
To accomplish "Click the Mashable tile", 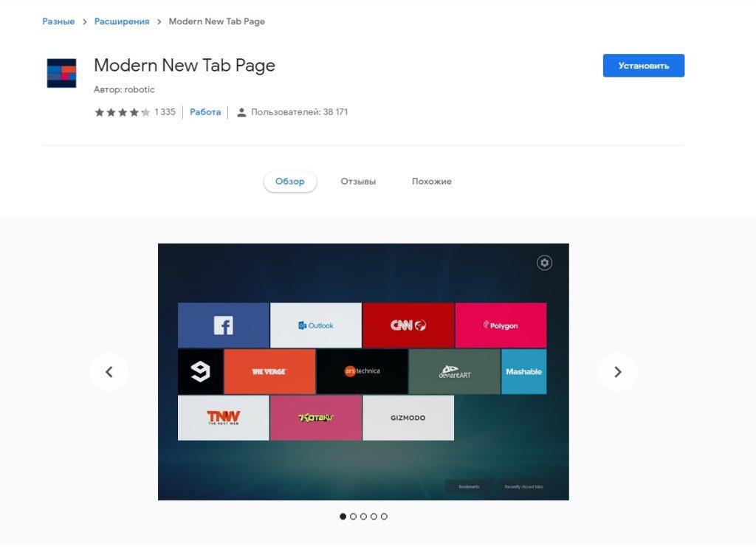I will click(524, 371).
